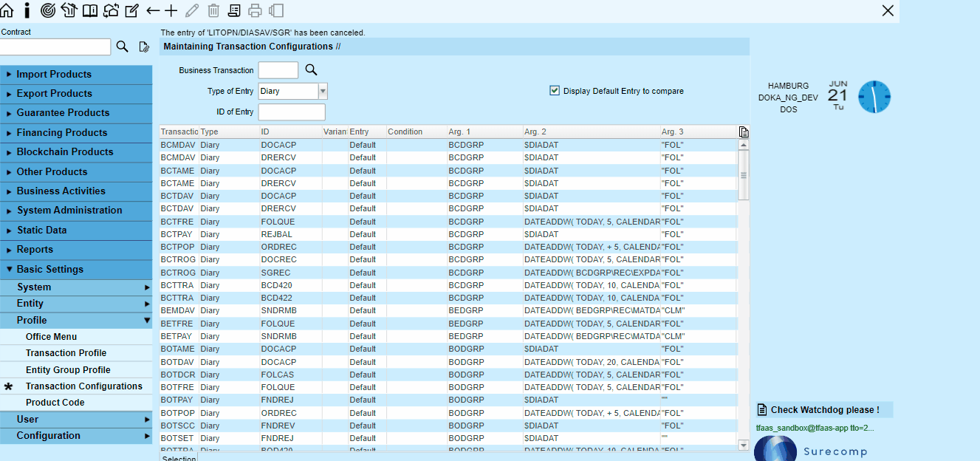Click the Surecomp logo
The height and width of the screenshot is (461, 980).
click(x=810, y=450)
